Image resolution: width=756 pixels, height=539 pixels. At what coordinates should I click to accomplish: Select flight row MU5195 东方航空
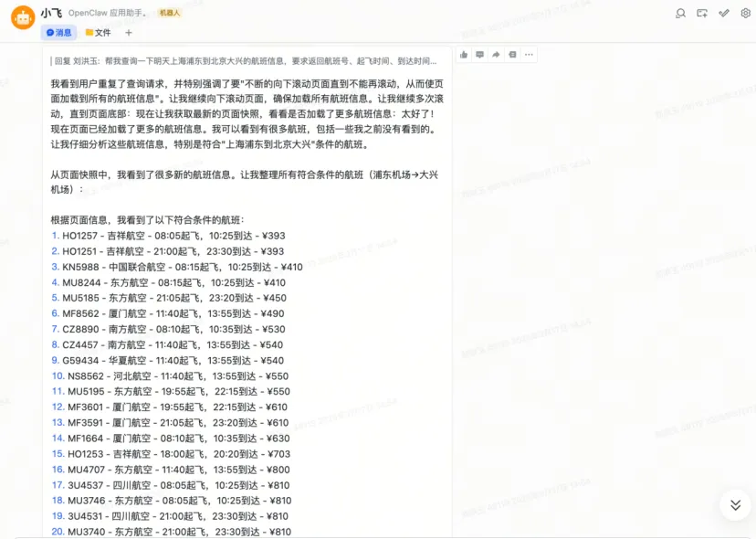[x=171, y=392]
